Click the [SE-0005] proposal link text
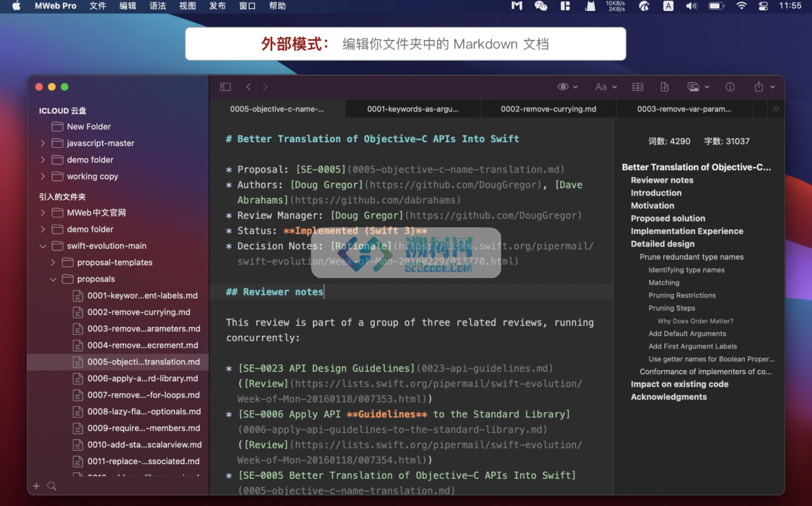Image resolution: width=812 pixels, height=506 pixels. coord(321,170)
